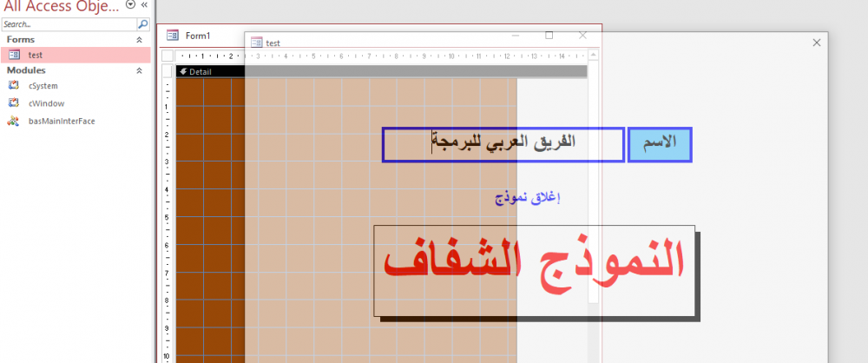
Task: Click the Form1 vertical scrollbar
Action: [x=594, y=208]
